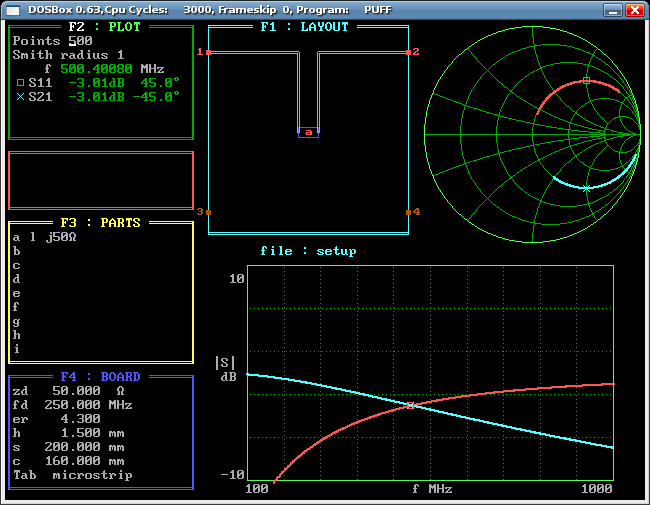The image size is (650, 505).
Task: Minimize the DOSBox window
Action: point(613,10)
